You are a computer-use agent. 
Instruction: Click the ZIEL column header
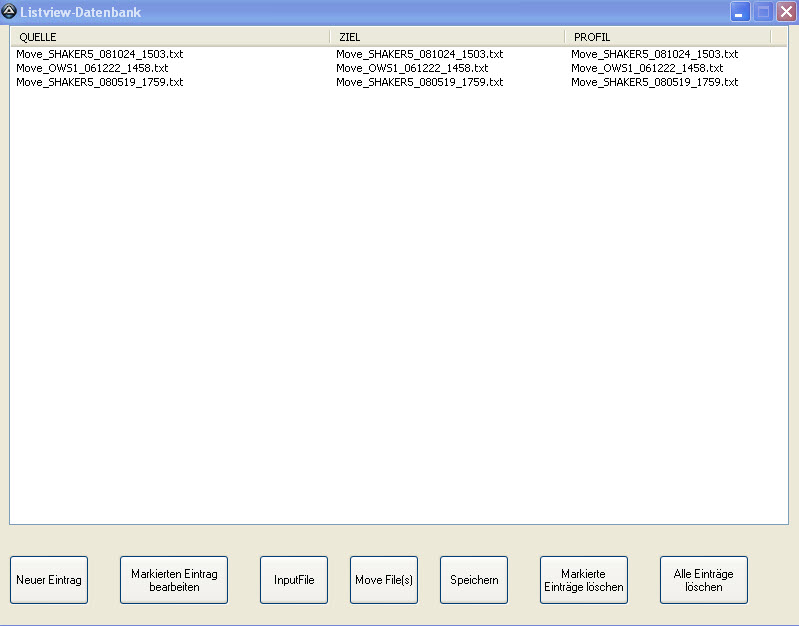[447, 37]
